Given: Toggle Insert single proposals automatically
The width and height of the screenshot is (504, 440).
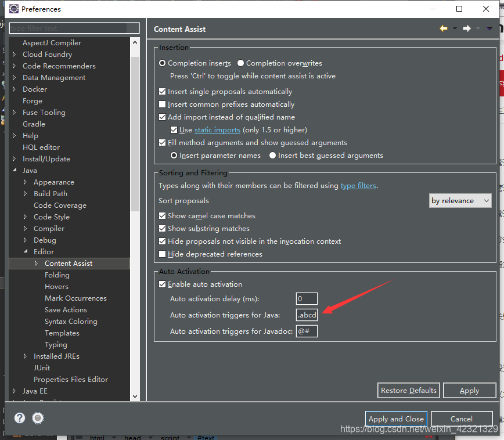Looking at the screenshot, I should (x=163, y=92).
